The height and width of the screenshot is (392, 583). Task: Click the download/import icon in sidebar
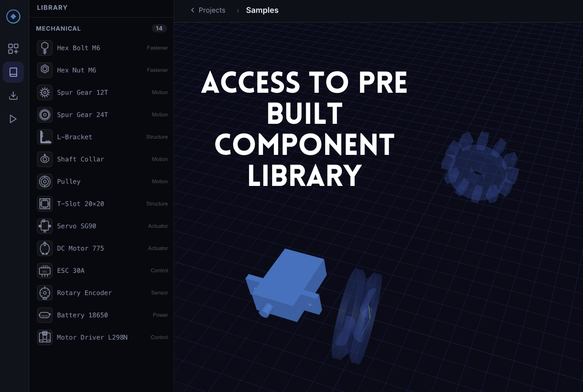(13, 96)
